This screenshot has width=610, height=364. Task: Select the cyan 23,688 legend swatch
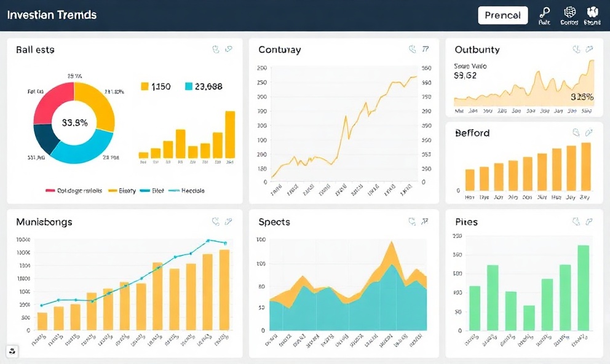click(189, 86)
